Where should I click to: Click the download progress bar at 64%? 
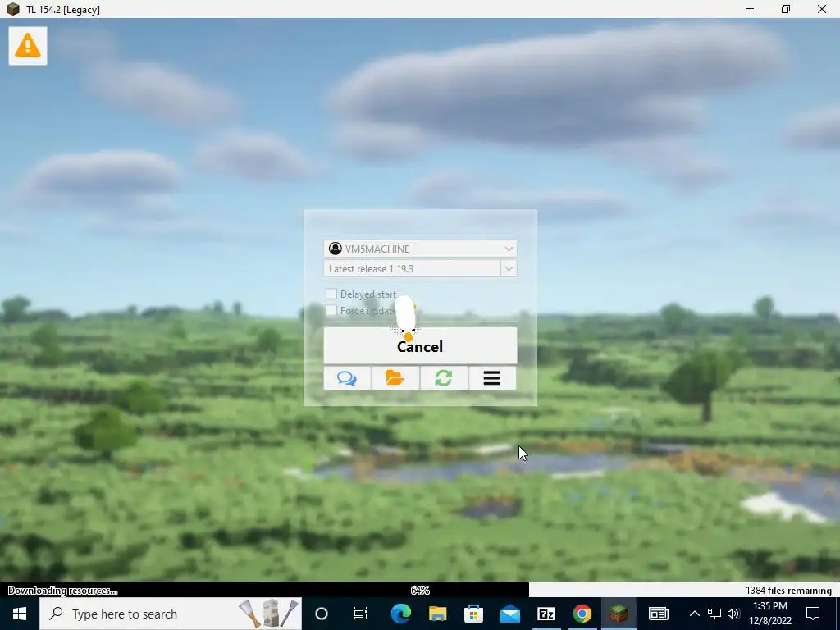pos(420,590)
